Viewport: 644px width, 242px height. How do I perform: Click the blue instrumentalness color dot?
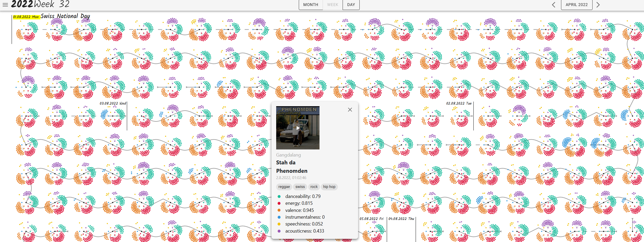[x=279, y=217]
